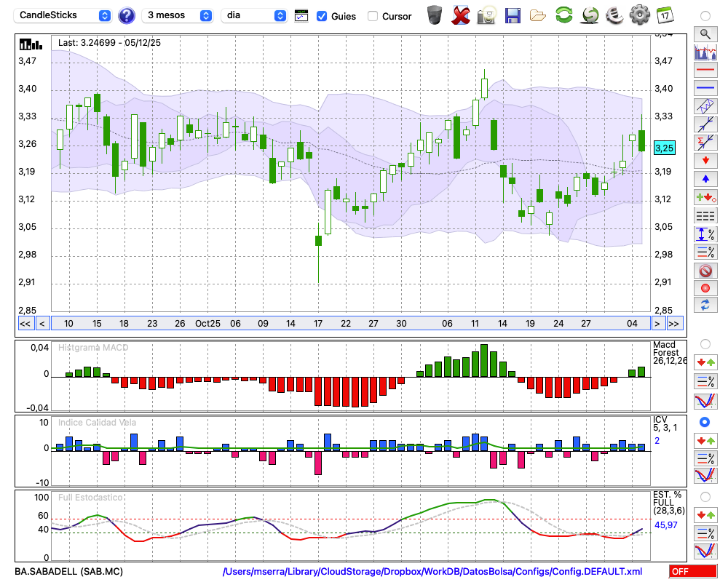The image size is (728, 582).
Task: Click the Config.DEFAULT.xml file path link
Action: (432, 572)
